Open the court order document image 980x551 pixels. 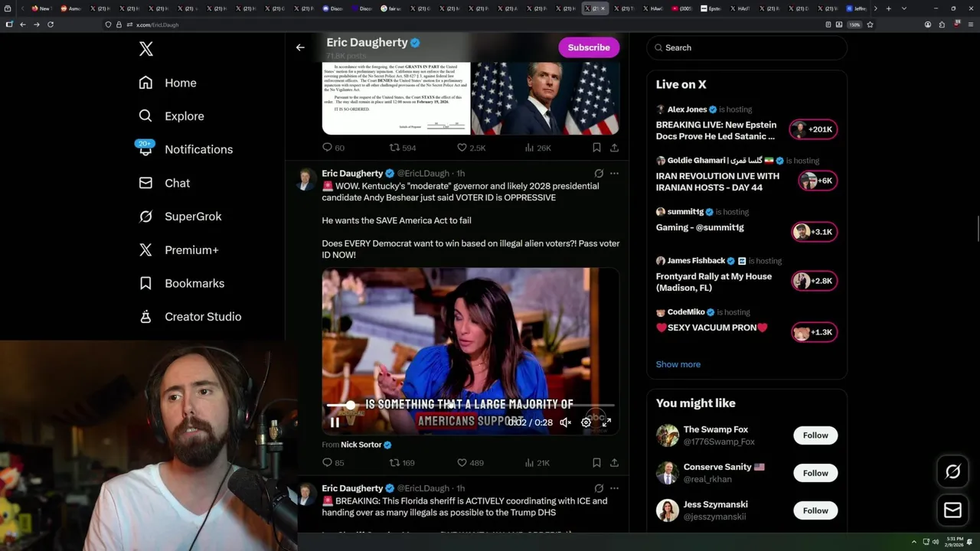(395, 98)
